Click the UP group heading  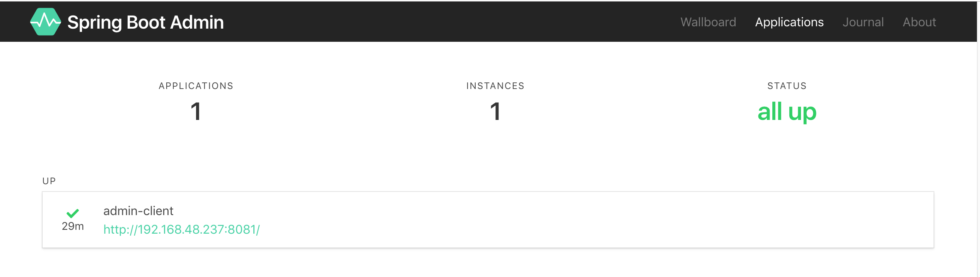(x=49, y=181)
